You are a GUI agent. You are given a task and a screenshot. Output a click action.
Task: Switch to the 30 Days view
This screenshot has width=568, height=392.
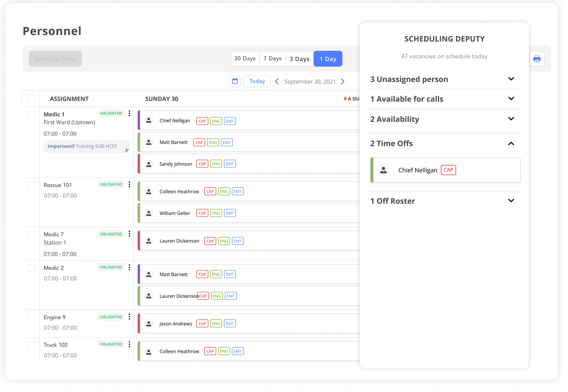click(x=245, y=59)
